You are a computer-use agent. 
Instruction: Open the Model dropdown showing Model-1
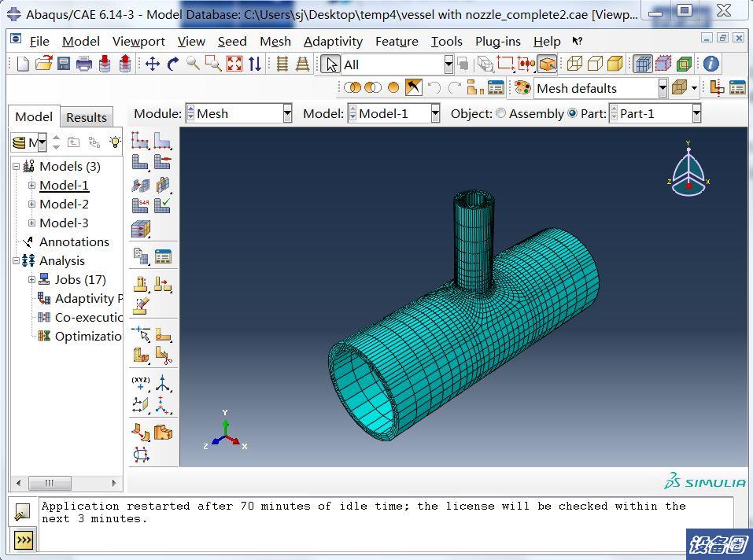pos(435,114)
